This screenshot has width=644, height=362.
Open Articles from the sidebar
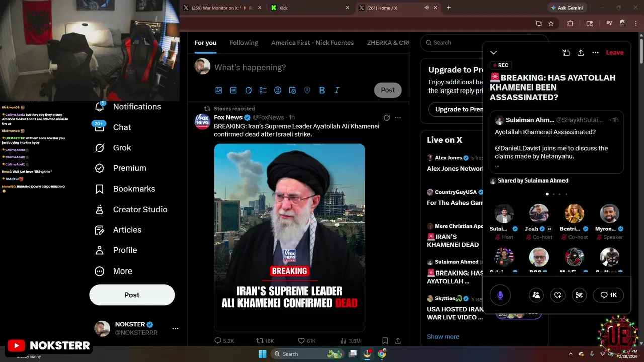[118, 230]
